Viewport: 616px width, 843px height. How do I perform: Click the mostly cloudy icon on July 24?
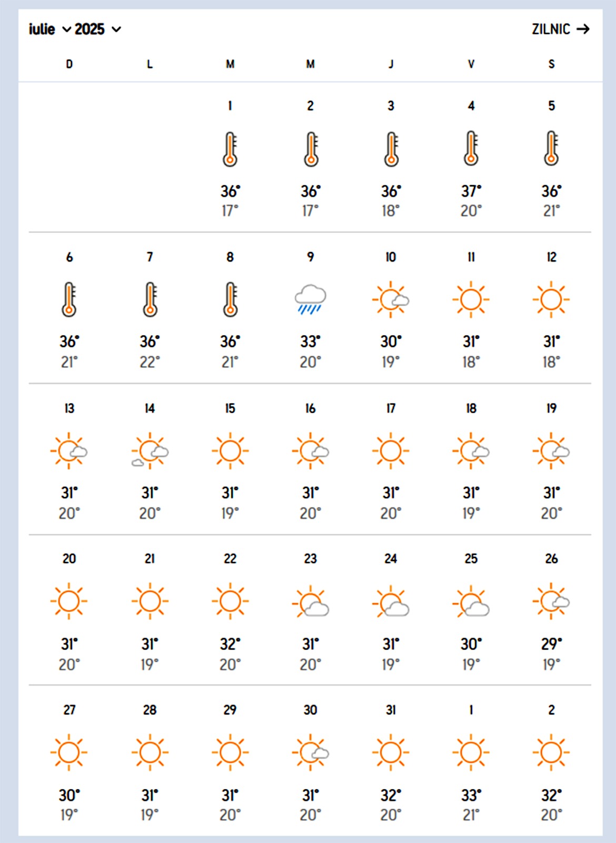(x=391, y=602)
